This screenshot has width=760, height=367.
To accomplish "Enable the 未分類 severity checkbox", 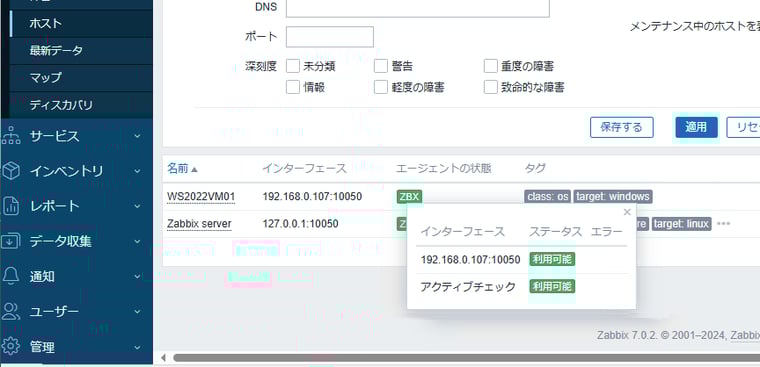I will [293, 65].
